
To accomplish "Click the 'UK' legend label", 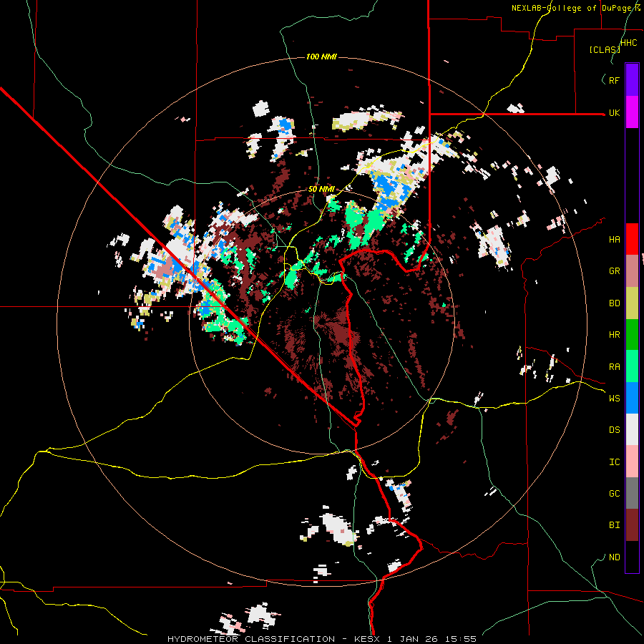I will coord(614,113).
